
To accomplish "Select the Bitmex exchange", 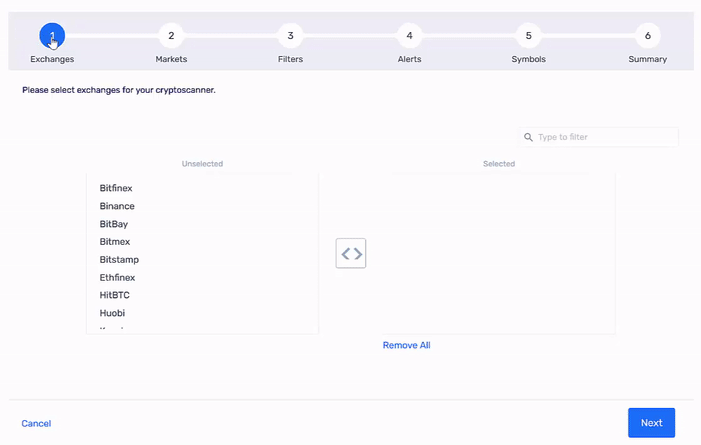I will (115, 242).
